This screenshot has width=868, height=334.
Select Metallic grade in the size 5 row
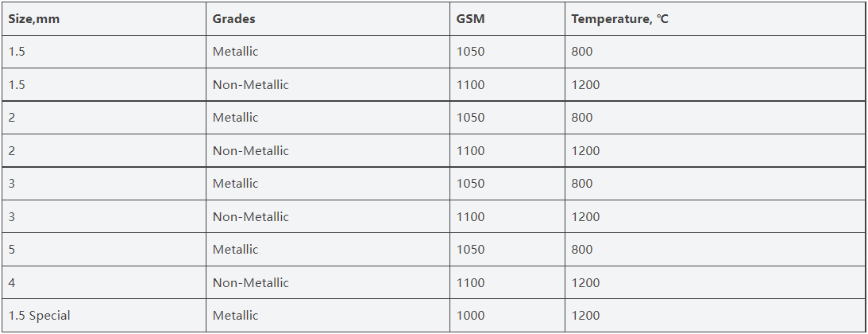[x=328, y=250]
